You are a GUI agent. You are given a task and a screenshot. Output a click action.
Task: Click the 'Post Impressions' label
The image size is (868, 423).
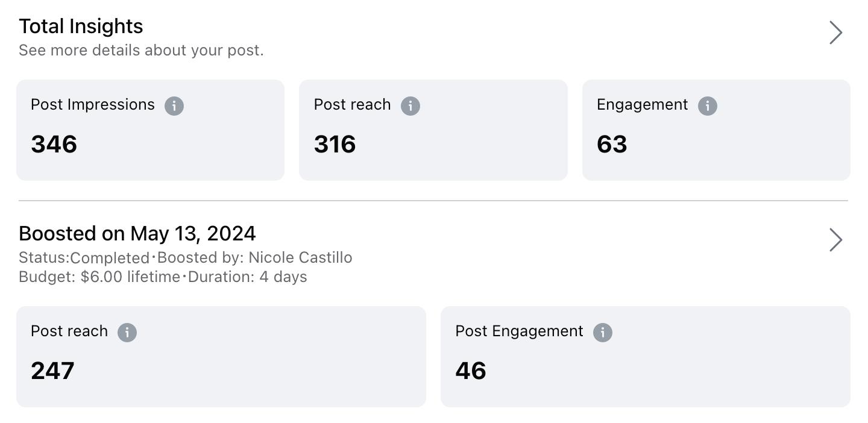point(93,105)
